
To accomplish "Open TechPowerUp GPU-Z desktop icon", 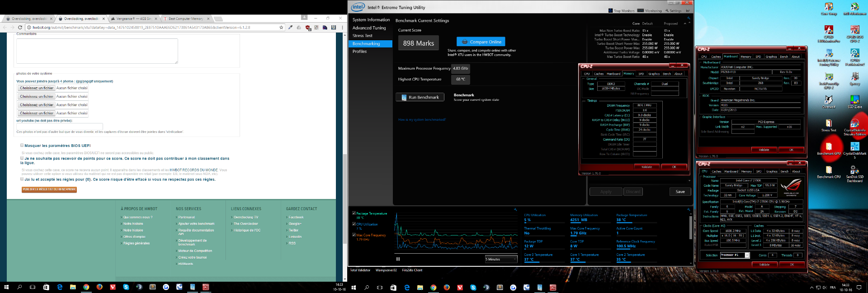I will click(829, 81).
